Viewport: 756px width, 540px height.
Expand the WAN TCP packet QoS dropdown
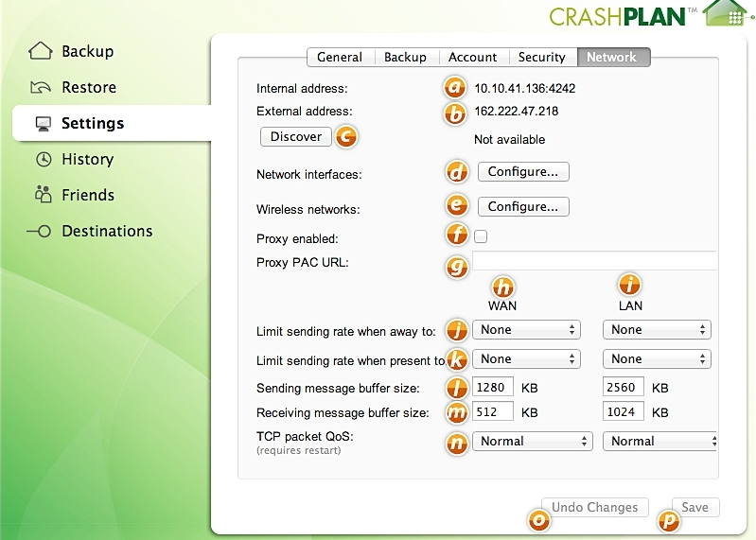click(533, 441)
